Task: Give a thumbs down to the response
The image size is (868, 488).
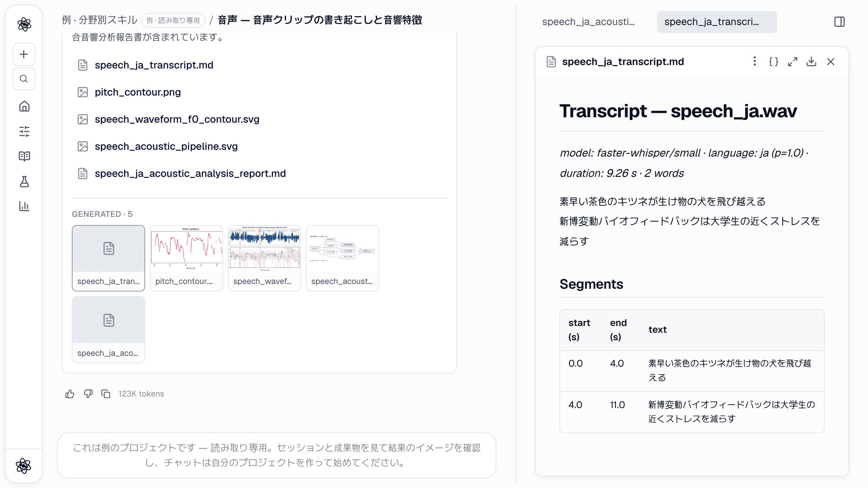Action: [x=88, y=394]
